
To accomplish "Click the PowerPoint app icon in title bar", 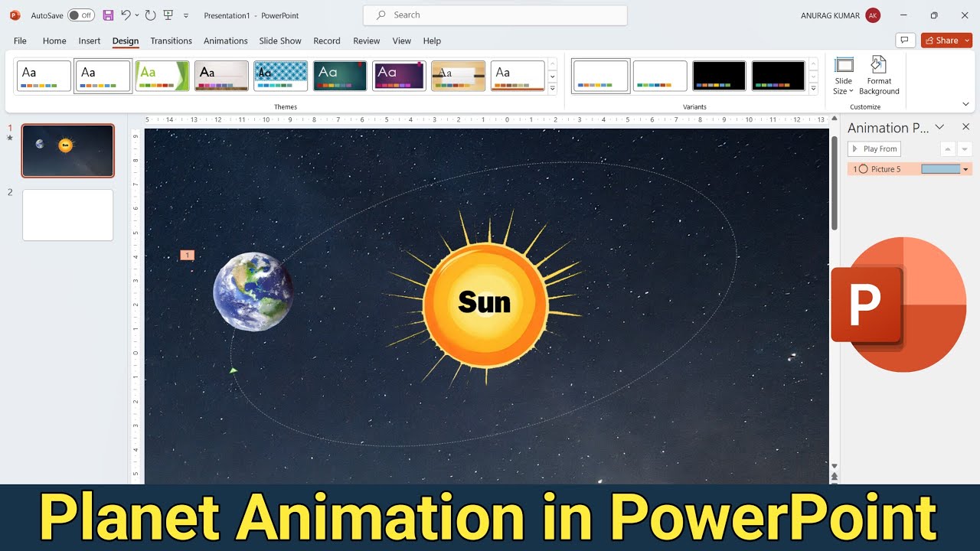I will point(15,15).
